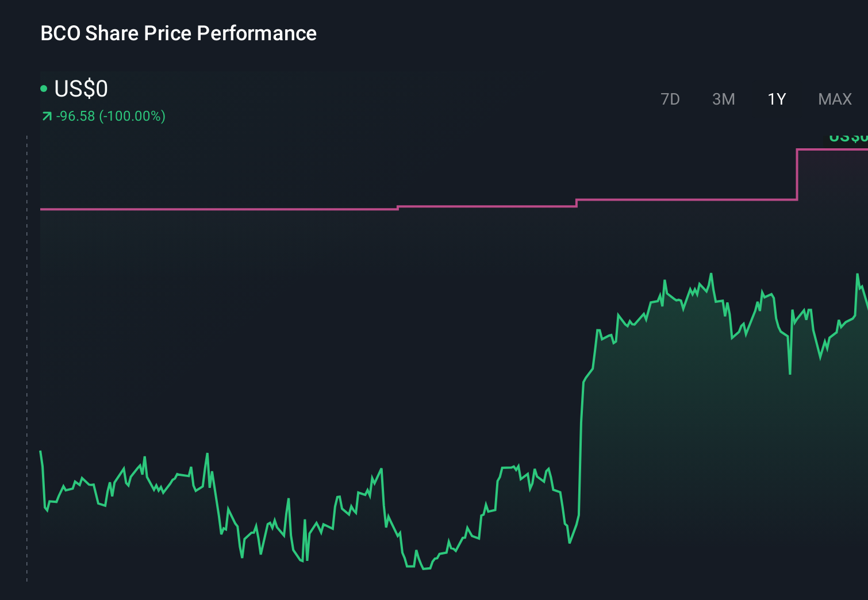
Task: Click the BCO Share Price Performance title
Action: 178,33
